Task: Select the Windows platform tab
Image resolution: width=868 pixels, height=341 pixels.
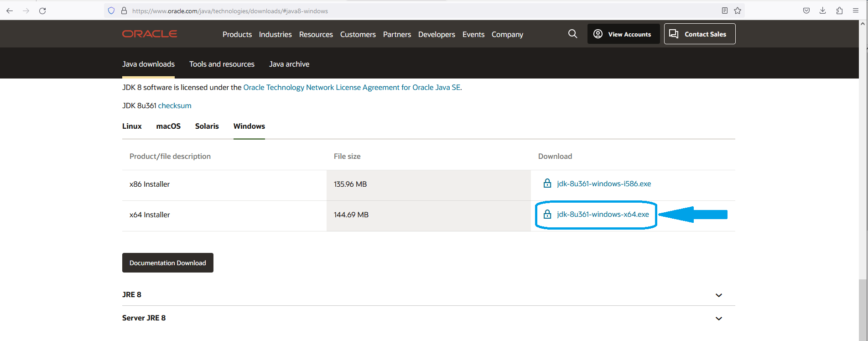Action: coord(249,126)
